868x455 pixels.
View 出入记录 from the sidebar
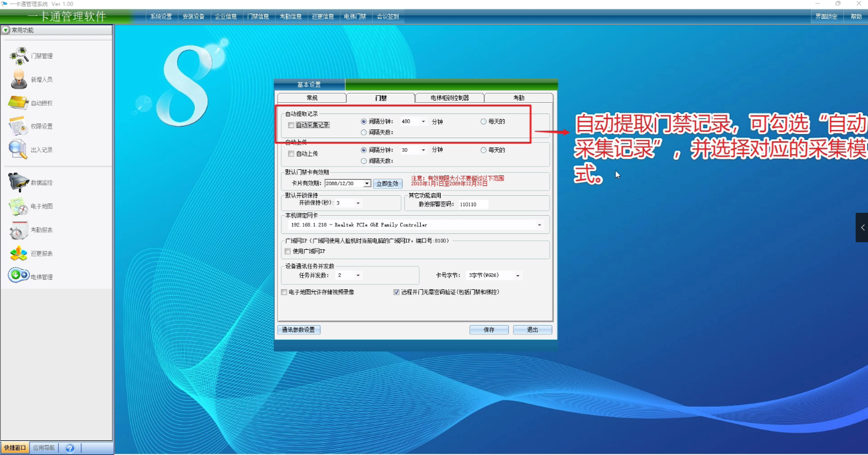pos(32,150)
